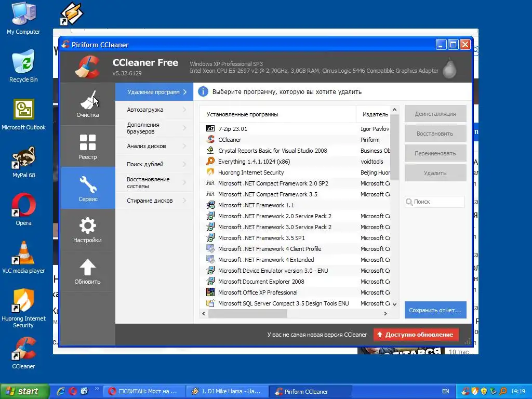Select the Crystal Reports Basic icon
The image size is (532, 399).
(x=210, y=150)
